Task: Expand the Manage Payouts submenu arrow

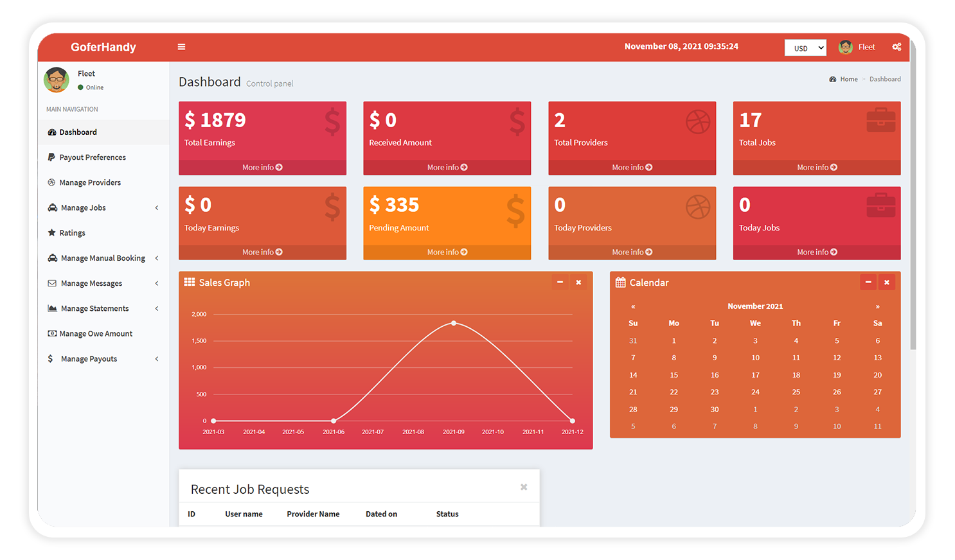Action: click(157, 359)
